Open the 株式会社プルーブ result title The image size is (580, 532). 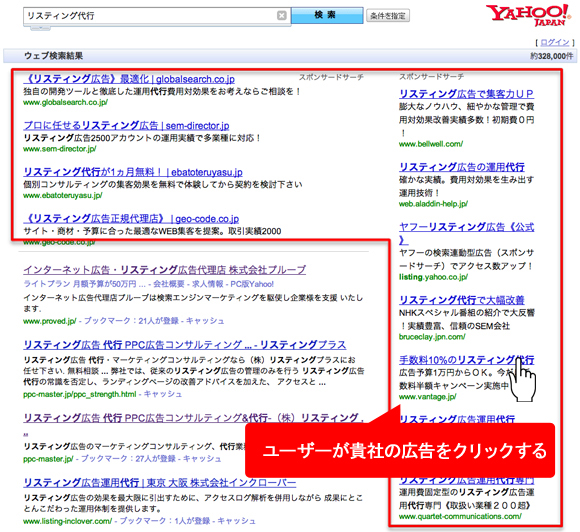165,270
